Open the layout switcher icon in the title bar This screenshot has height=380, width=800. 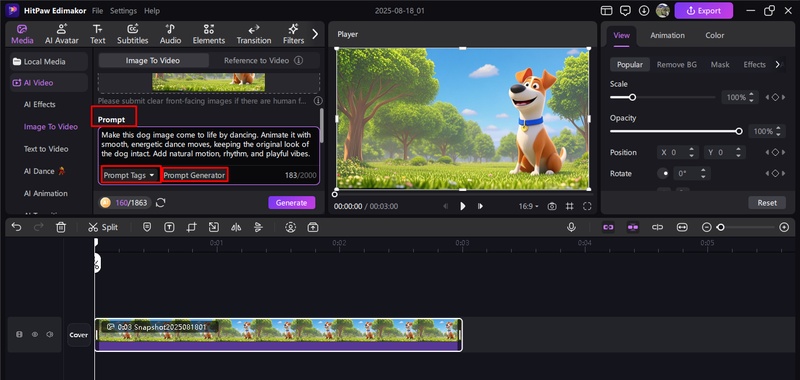[x=607, y=11]
